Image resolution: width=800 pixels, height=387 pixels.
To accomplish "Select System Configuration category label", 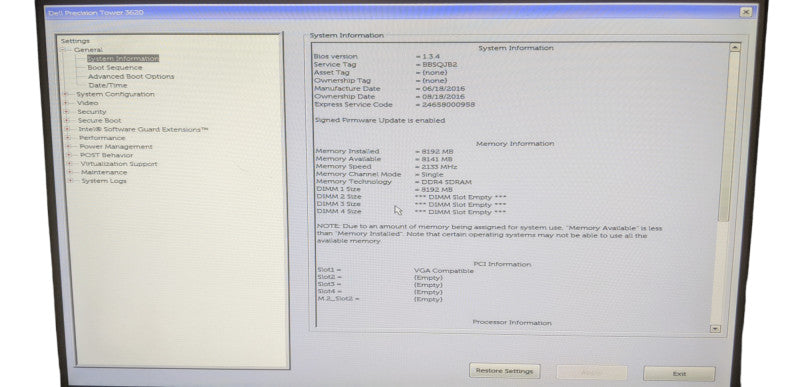I will pos(115,94).
